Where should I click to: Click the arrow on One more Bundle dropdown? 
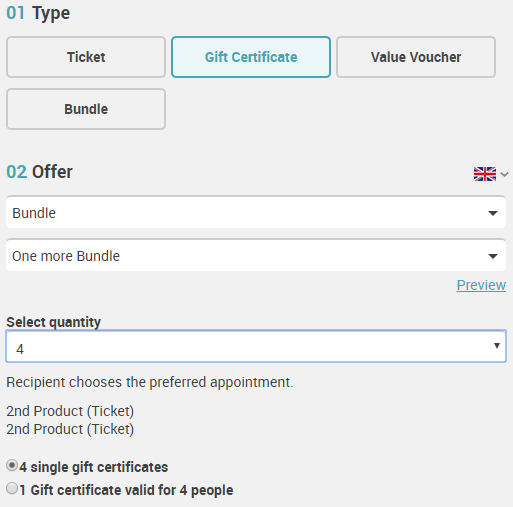click(493, 256)
